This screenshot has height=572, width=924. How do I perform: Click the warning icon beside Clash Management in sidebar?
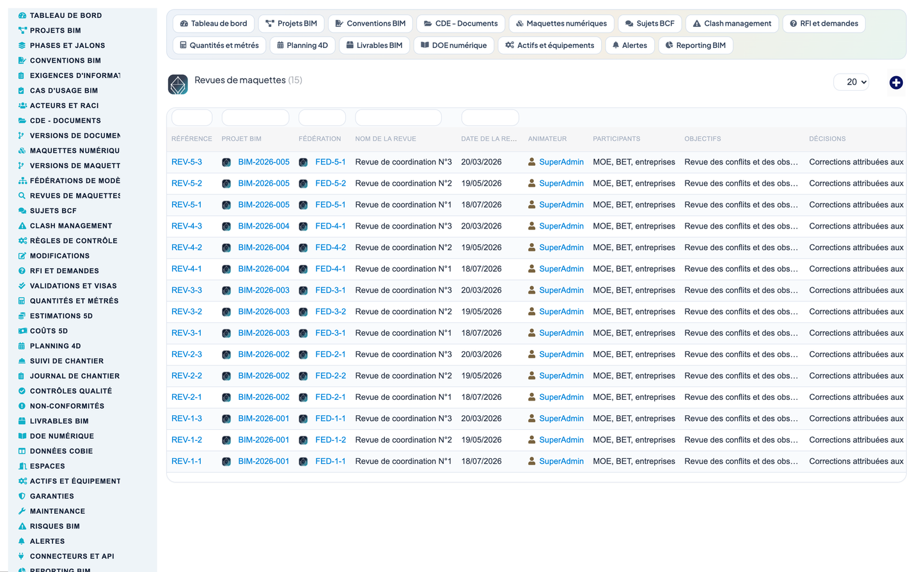point(22,226)
